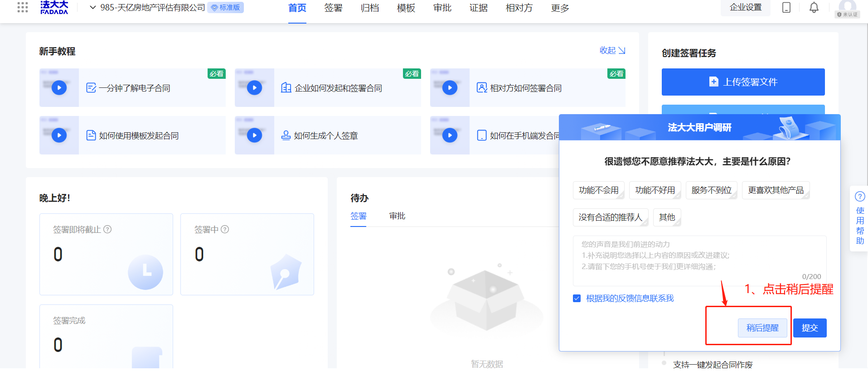Viewport: 868px width, 371px height.
Task: Open the 签署完成 count card
Action: pyautogui.click(x=106, y=337)
